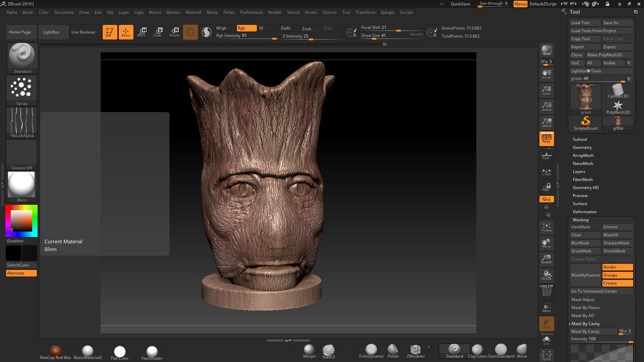Select the ClayTubes brush
The image size is (644, 362).
point(477,352)
